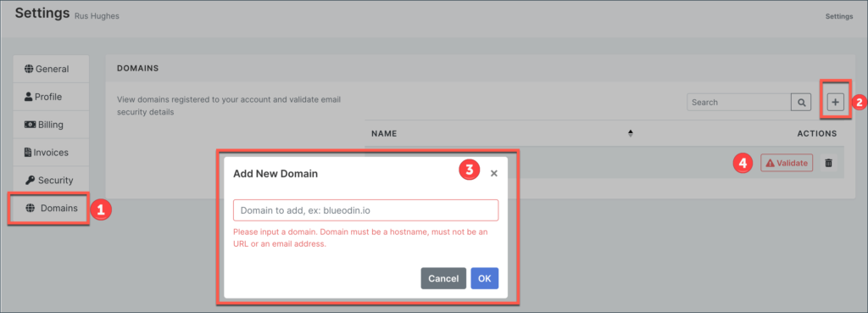The width and height of the screenshot is (868, 313).
Task: Click the DOMAINS panel heading
Action: point(138,68)
